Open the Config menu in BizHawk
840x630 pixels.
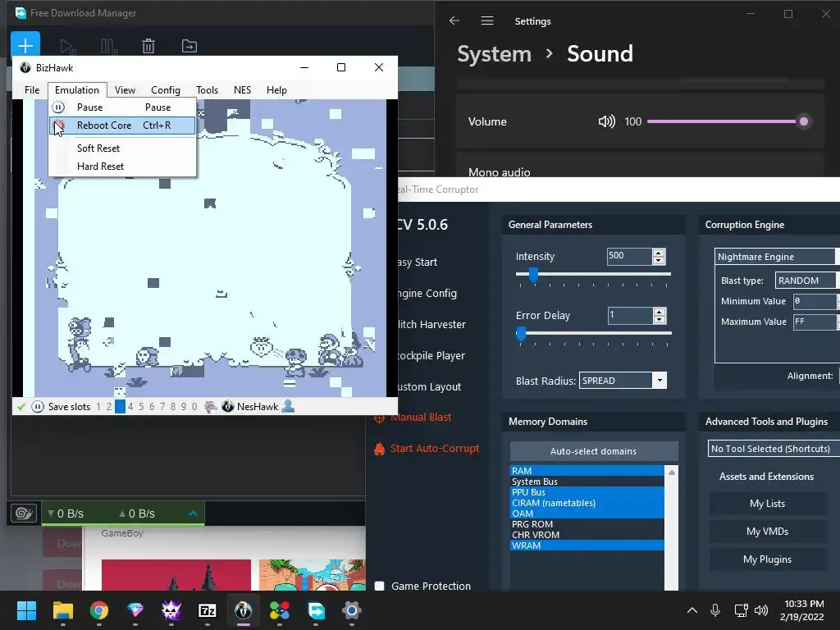166,90
